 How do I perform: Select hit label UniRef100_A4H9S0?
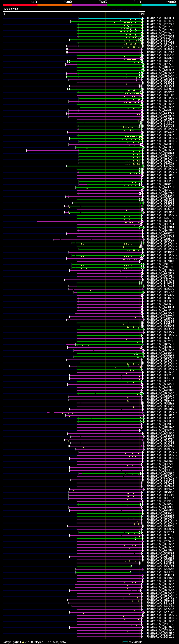161,70
